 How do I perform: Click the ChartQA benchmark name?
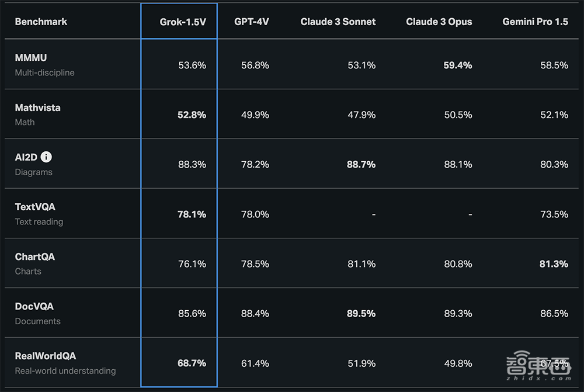coord(35,256)
